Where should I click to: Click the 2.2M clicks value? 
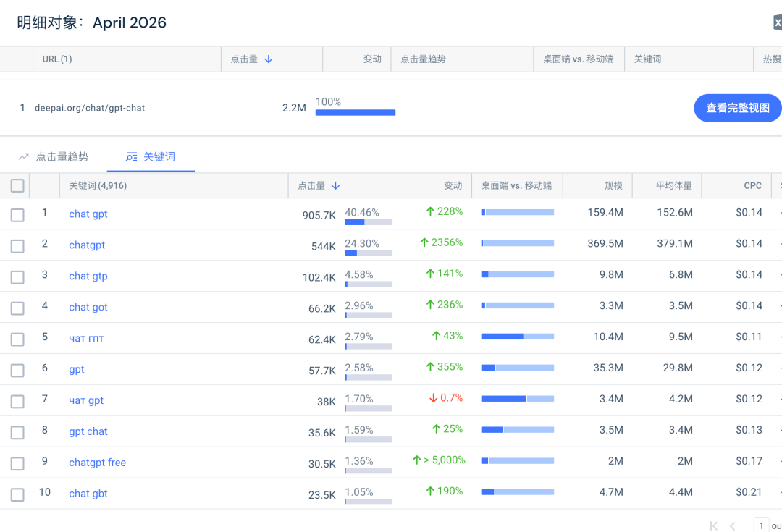point(294,108)
